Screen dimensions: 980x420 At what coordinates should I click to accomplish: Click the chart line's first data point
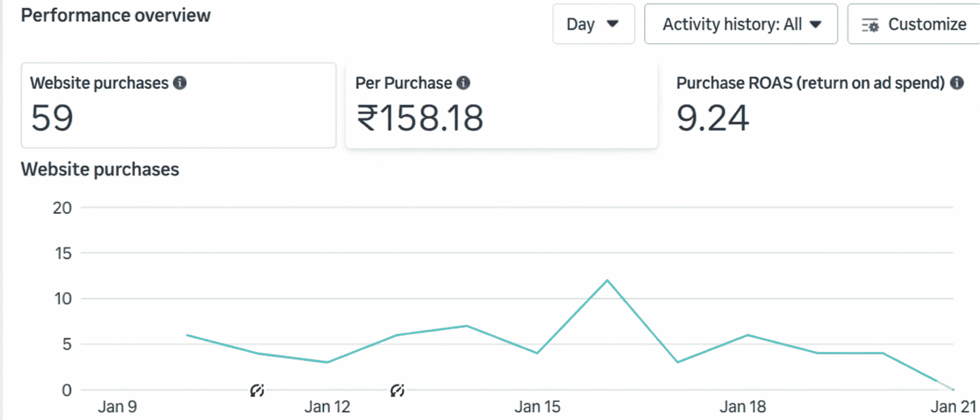(187, 335)
